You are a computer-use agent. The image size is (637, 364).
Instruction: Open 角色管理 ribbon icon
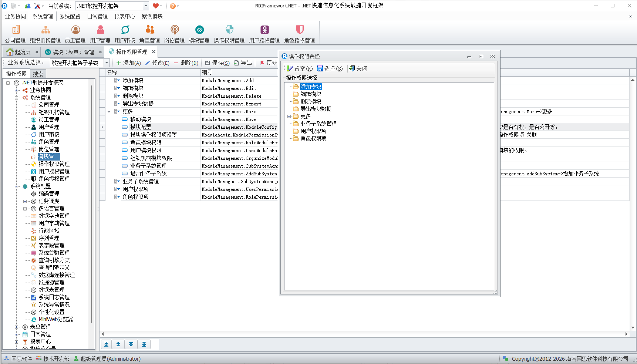point(150,30)
